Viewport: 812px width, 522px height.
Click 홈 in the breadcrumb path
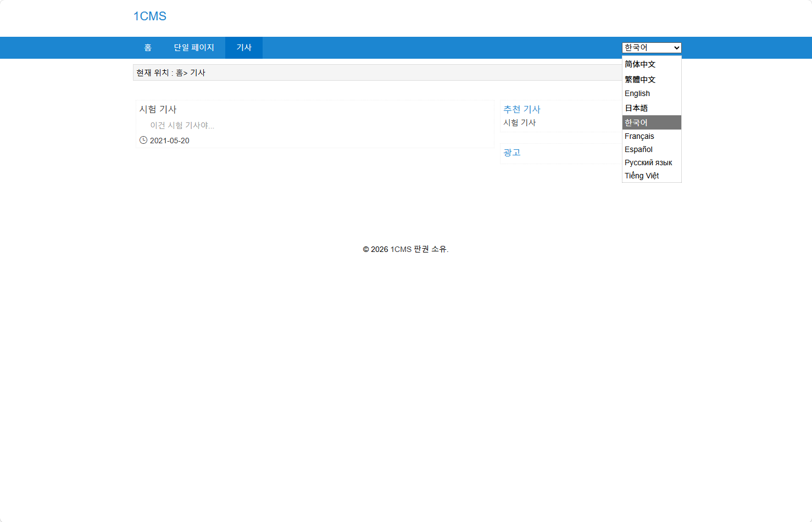point(179,73)
